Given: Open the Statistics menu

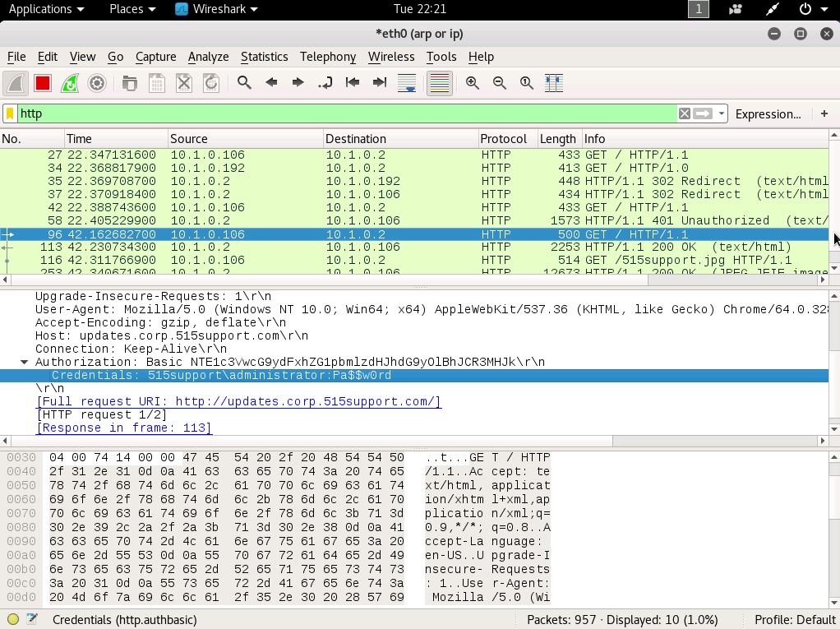Looking at the screenshot, I should coord(264,57).
